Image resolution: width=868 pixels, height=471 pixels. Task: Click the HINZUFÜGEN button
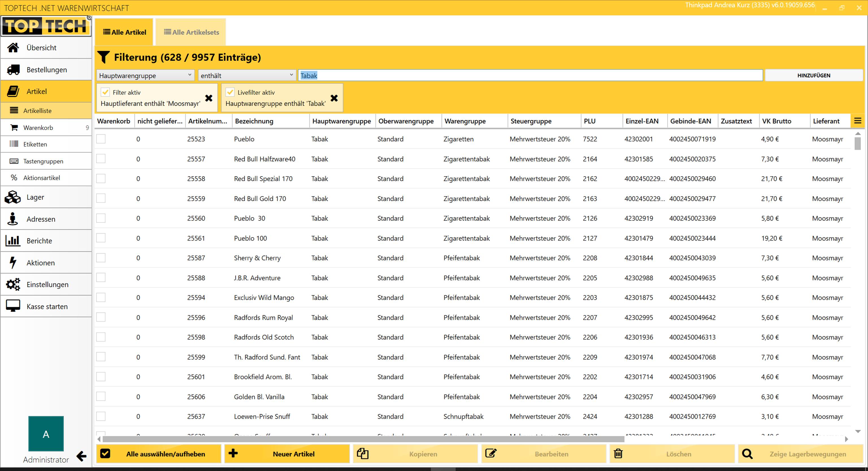click(814, 75)
